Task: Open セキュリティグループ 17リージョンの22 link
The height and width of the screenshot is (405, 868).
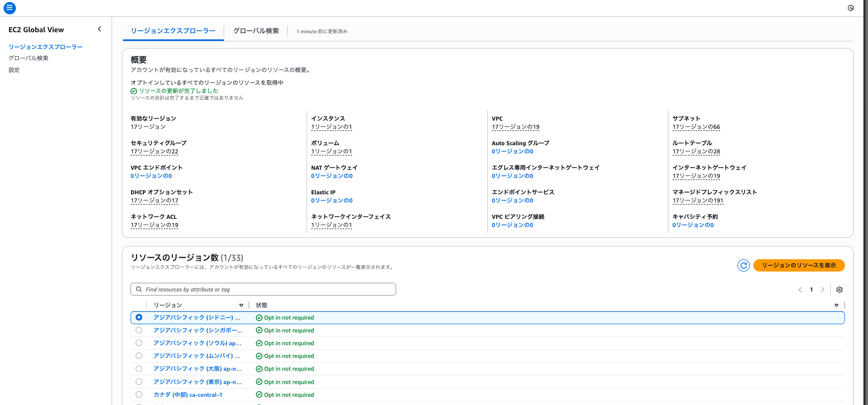Action: 154,151
